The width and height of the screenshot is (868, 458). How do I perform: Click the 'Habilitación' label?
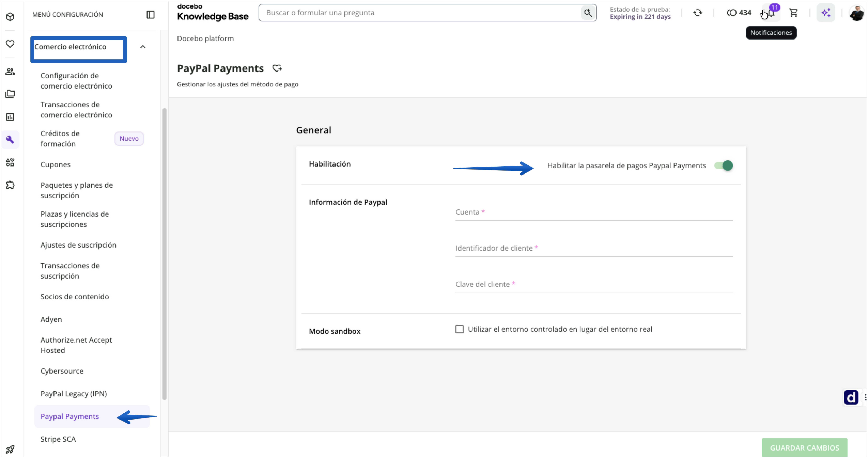coord(330,164)
